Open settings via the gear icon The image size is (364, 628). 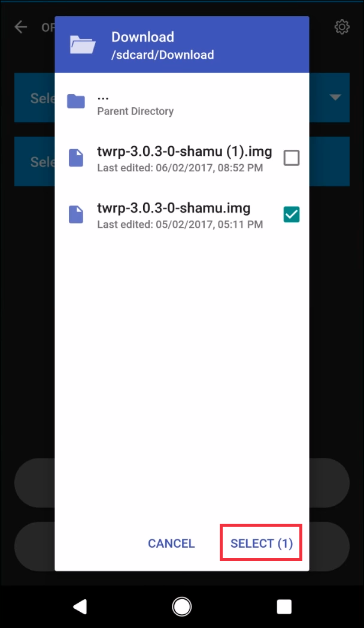tap(342, 27)
